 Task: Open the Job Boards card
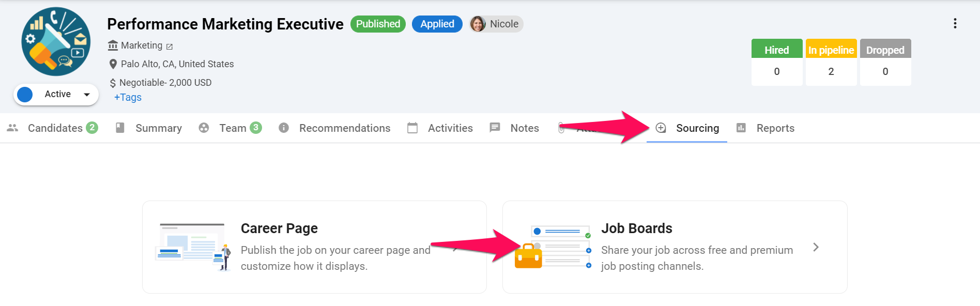click(x=675, y=247)
